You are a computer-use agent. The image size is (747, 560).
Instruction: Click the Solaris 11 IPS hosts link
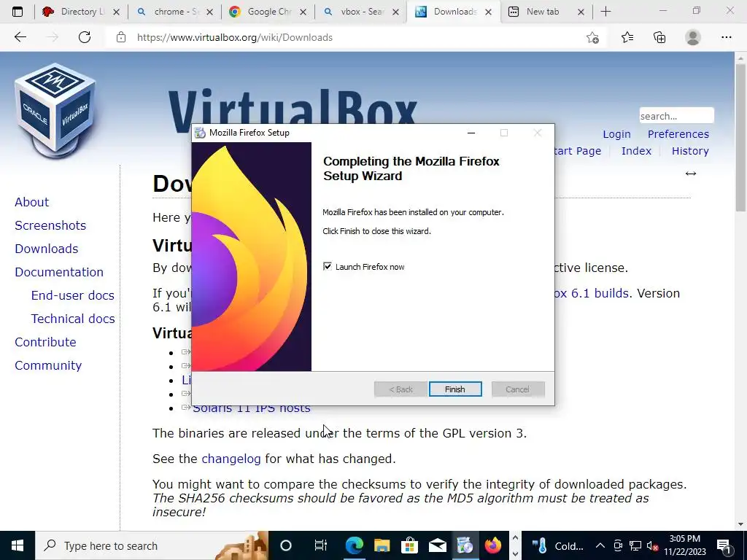[x=252, y=408]
